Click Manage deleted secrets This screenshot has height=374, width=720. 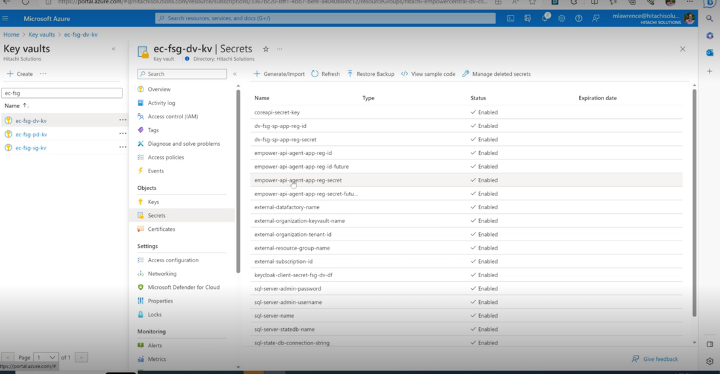496,74
